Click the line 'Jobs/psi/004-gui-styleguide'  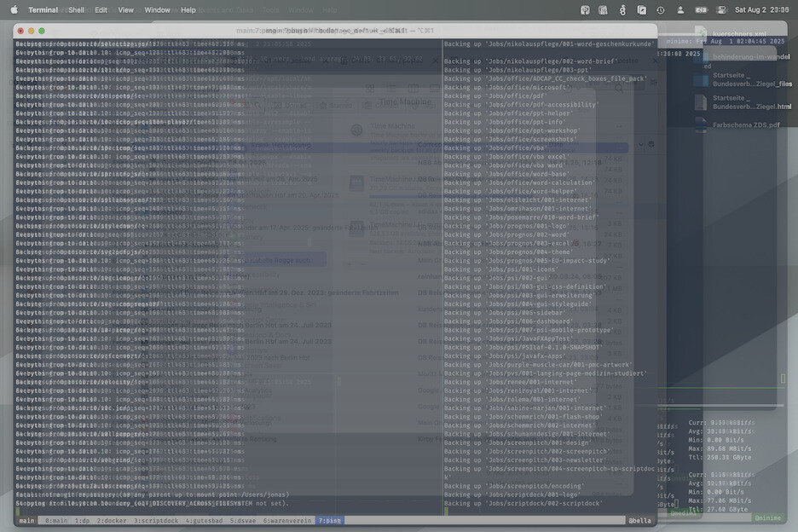[518, 304]
